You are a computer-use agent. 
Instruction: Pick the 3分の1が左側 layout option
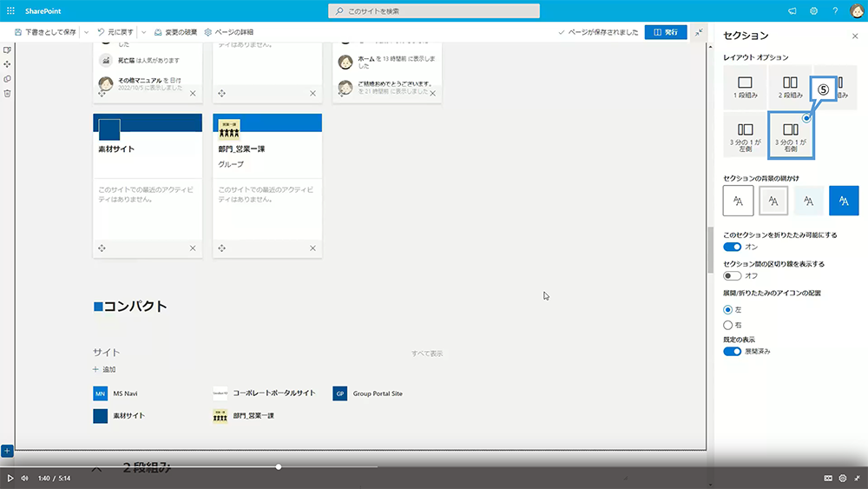[745, 135]
